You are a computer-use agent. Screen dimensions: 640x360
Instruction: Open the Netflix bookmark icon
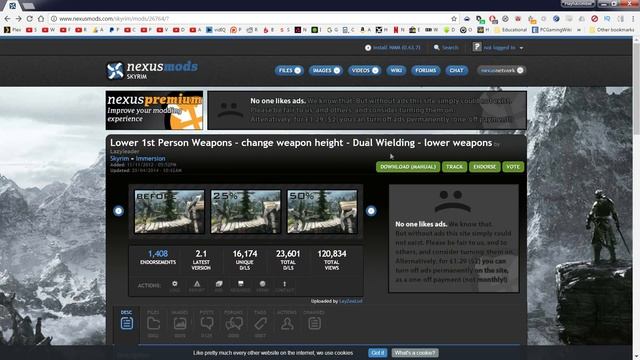tap(396, 30)
